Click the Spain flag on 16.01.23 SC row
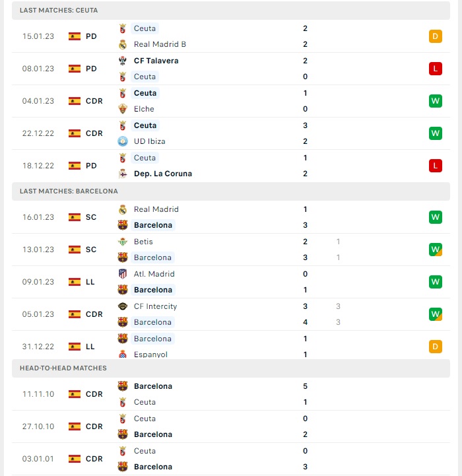The height and width of the screenshot is (476, 462). 75,217
